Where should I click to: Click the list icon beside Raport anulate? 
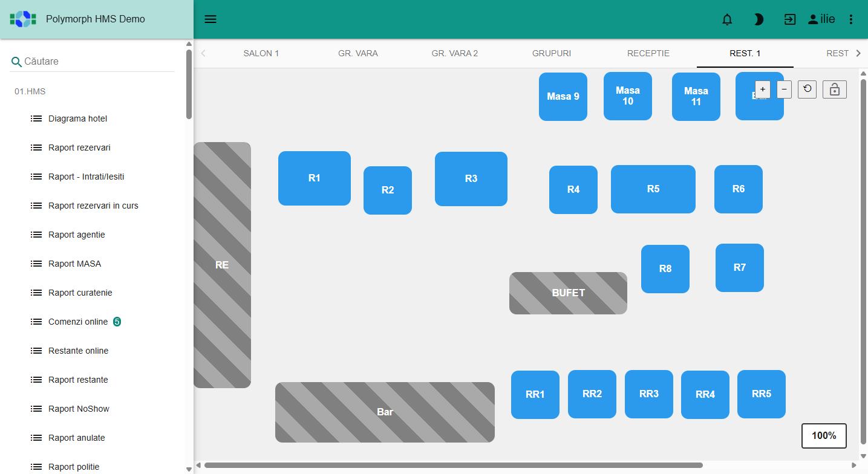[x=36, y=438]
